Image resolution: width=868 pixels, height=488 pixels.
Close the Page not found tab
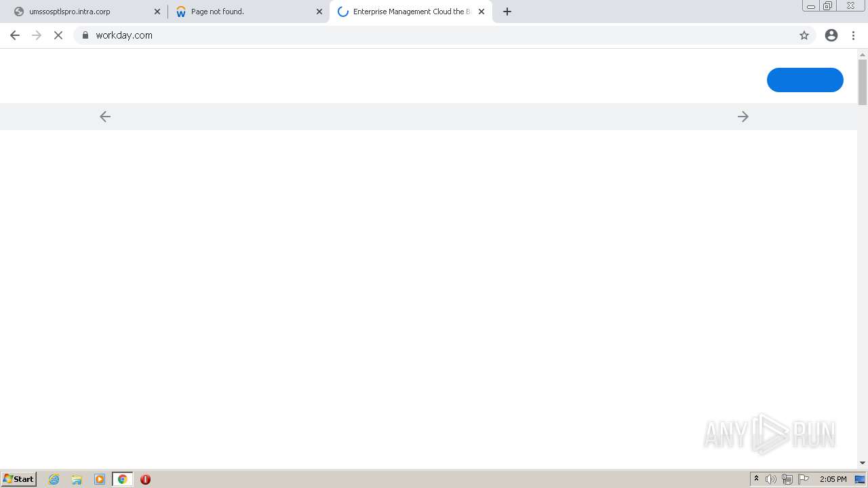[319, 12]
